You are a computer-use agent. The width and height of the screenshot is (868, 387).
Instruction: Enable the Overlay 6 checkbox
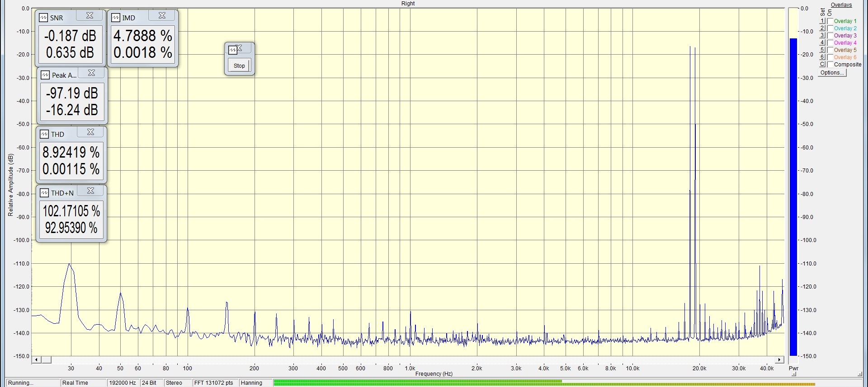point(830,57)
